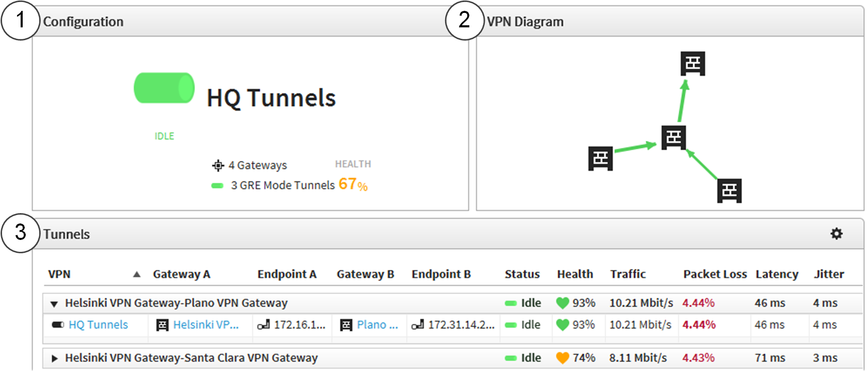Screen dimensions: 868x371
Task: Click the bottom-right gateway node in diagram
Action: 729,191
